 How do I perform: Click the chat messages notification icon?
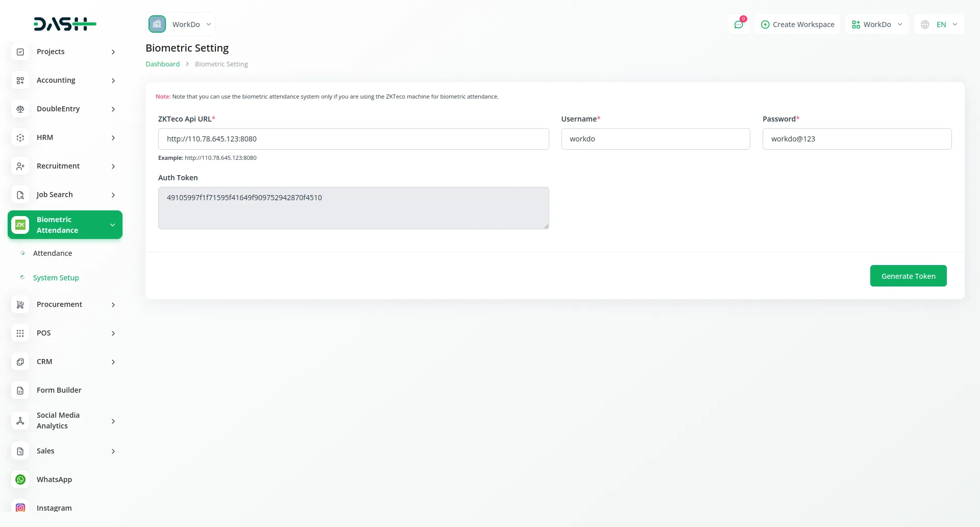point(739,25)
